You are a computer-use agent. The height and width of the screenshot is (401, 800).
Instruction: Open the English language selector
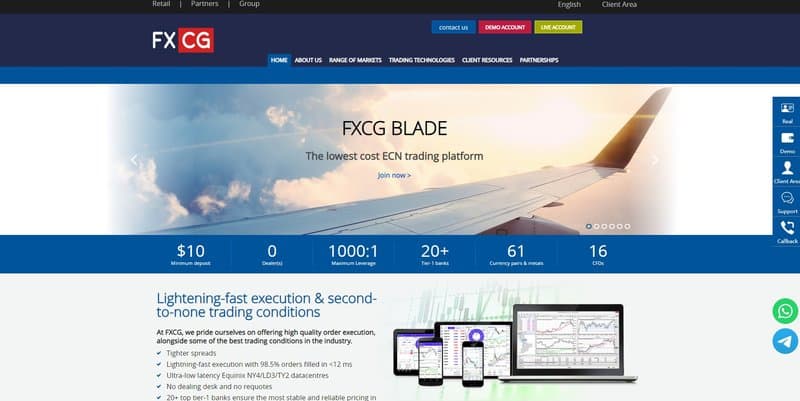569,4
